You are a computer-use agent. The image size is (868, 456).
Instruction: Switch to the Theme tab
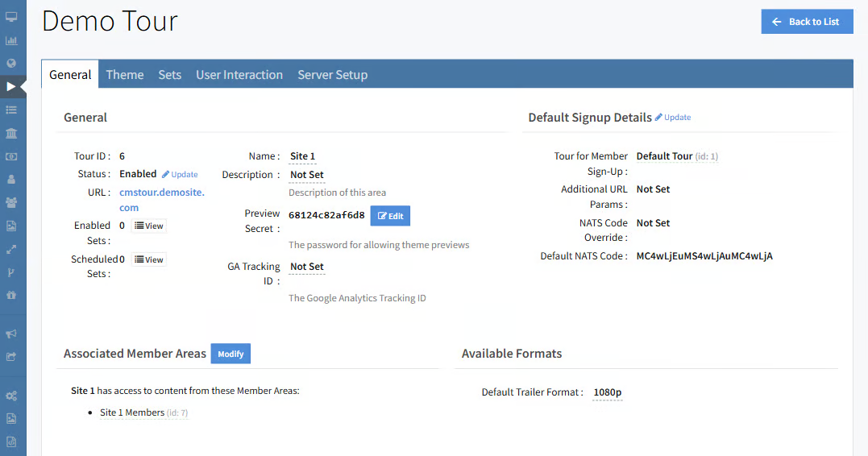click(125, 75)
